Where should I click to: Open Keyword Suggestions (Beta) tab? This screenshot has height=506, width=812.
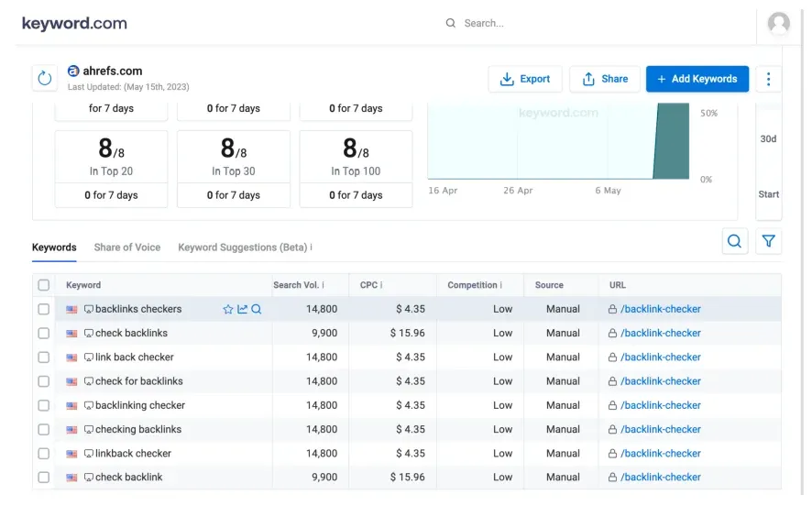[x=244, y=247]
